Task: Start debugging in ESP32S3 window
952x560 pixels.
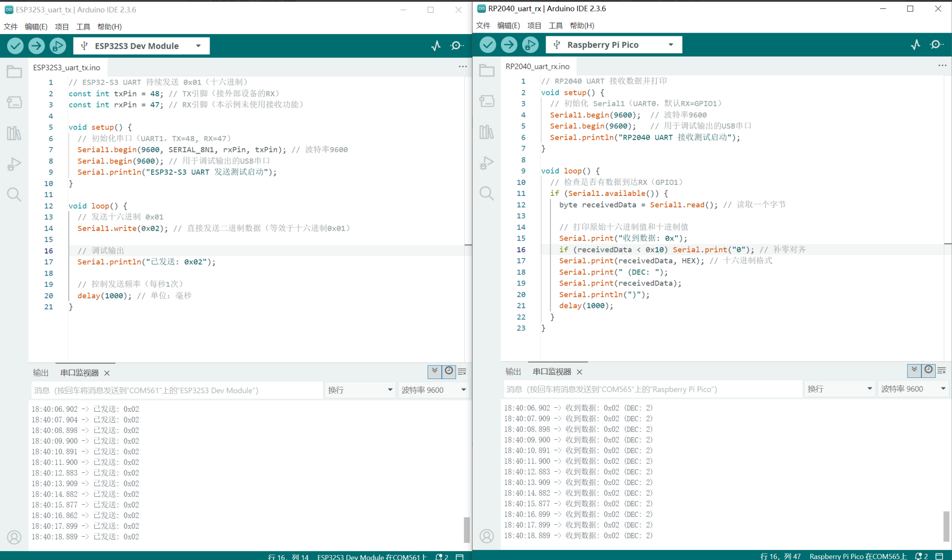Action: pyautogui.click(x=57, y=46)
